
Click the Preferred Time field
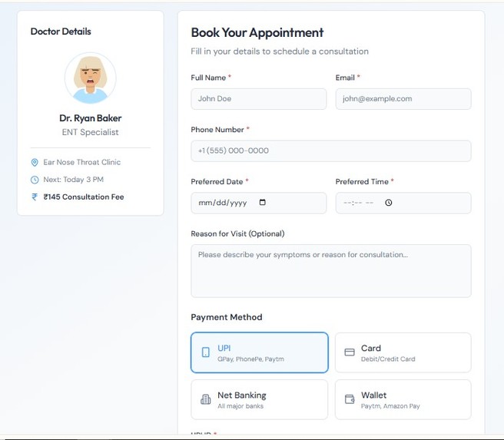pyautogui.click(x=403, y=203)
